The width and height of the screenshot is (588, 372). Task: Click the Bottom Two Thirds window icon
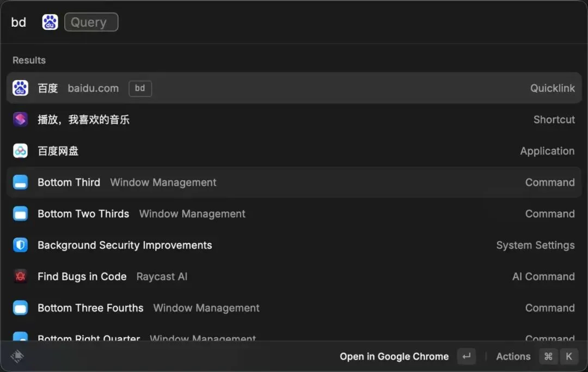pos(20,214)
